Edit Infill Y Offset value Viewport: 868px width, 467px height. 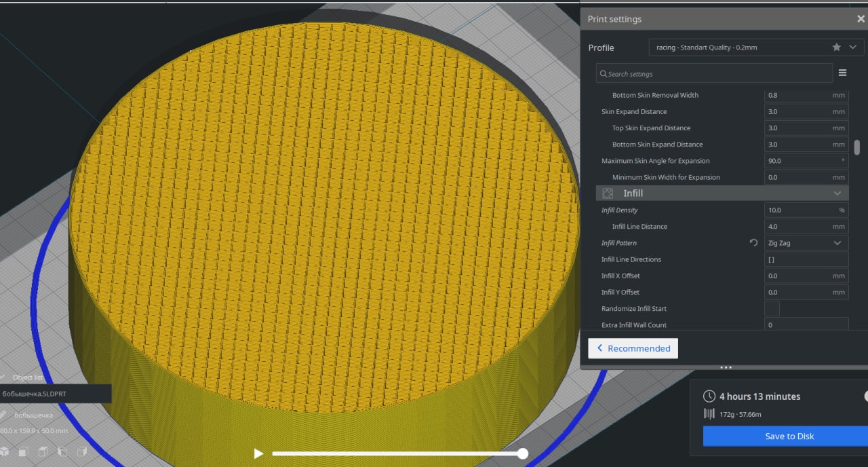pos(806,292)
